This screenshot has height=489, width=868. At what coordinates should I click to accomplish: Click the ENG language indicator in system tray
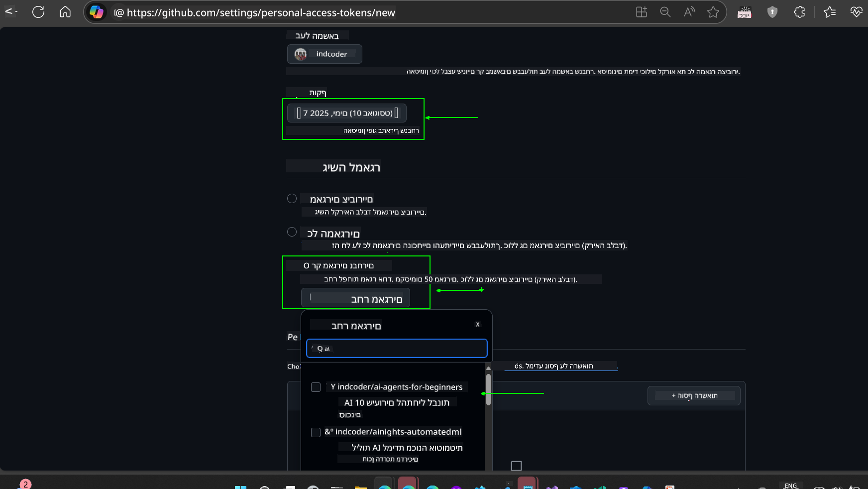pyautogui.click(x=790, y=486)
